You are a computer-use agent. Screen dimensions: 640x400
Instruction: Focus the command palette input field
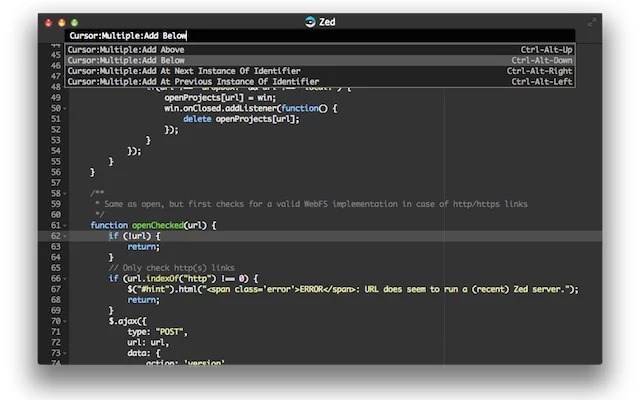pos(320,36)
